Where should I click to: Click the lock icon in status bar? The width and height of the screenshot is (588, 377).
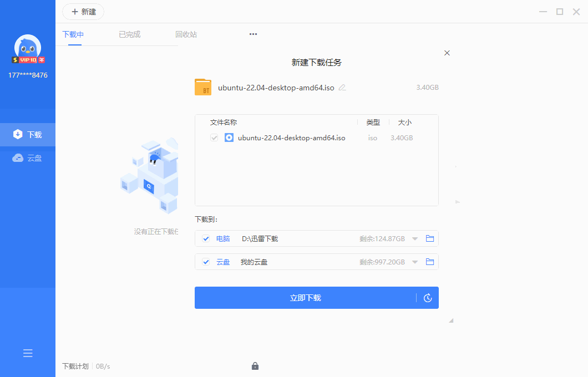tap(255, 366)
